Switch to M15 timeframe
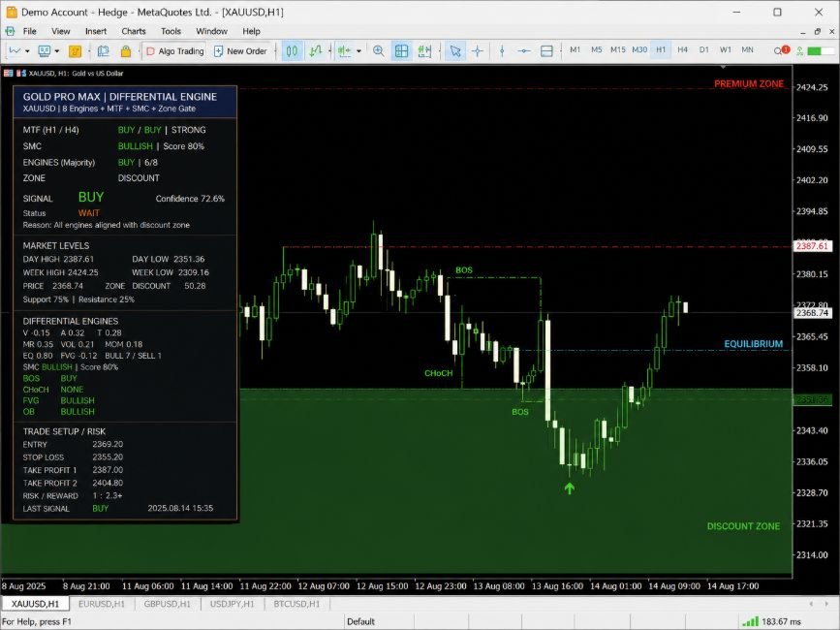Viewport: 840px width, 630px height. coord(618,49)
